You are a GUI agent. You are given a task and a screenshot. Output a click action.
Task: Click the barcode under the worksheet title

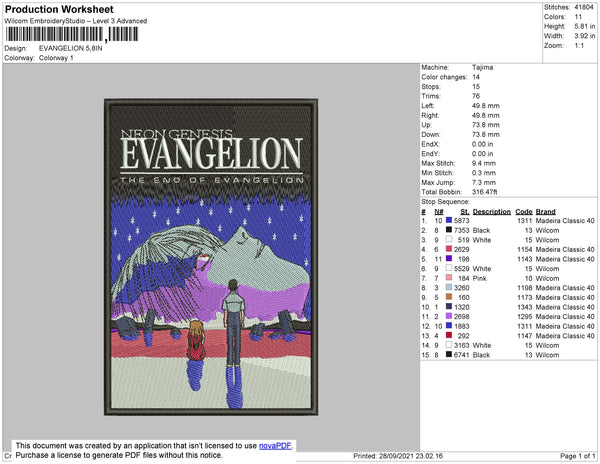point(72,34)
